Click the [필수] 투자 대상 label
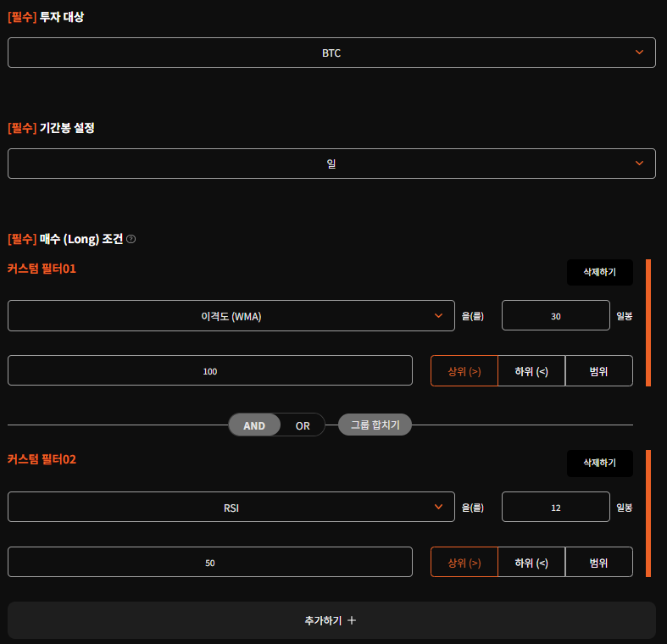 coord(46,18)
